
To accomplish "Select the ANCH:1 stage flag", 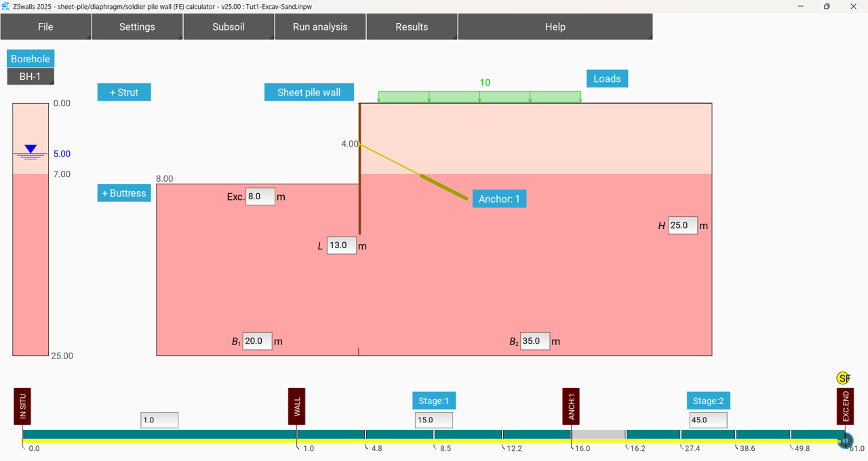I will tap(570, 406).
